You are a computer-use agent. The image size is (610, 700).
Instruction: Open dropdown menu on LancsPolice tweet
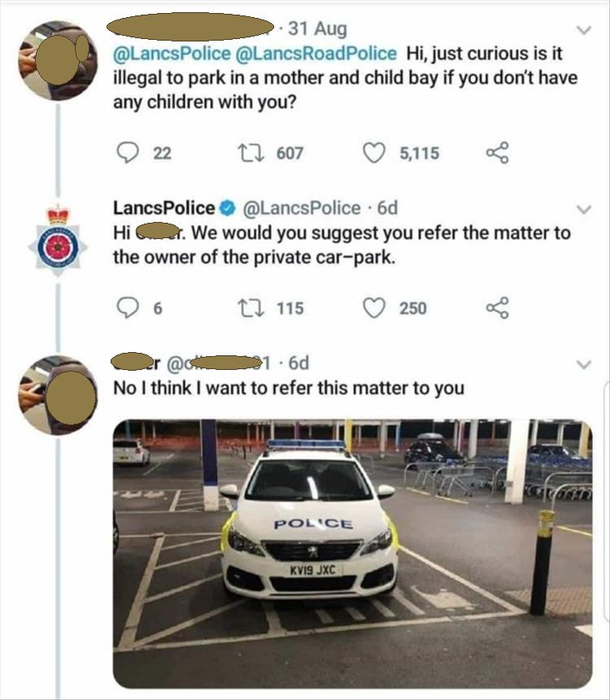(582, 209)
